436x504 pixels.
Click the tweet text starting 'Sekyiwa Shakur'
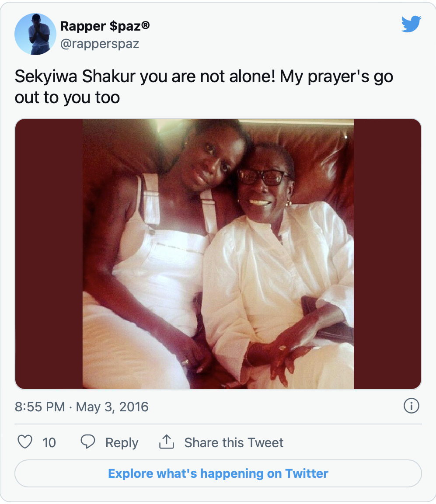click(204, 76)
